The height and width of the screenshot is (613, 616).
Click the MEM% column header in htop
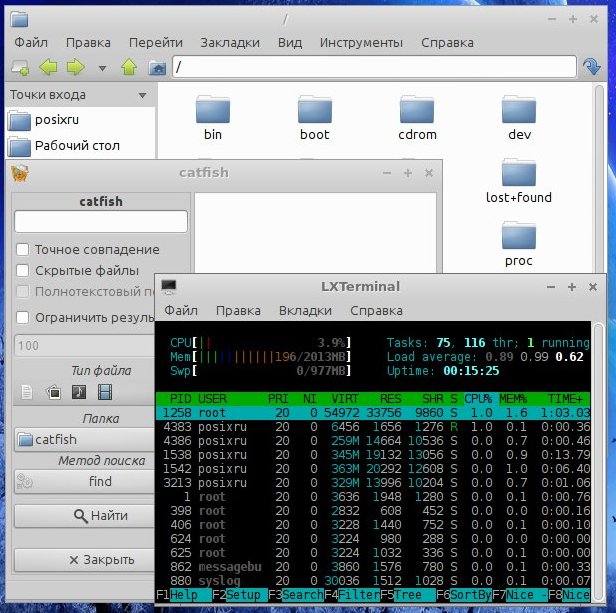(513, 399)
